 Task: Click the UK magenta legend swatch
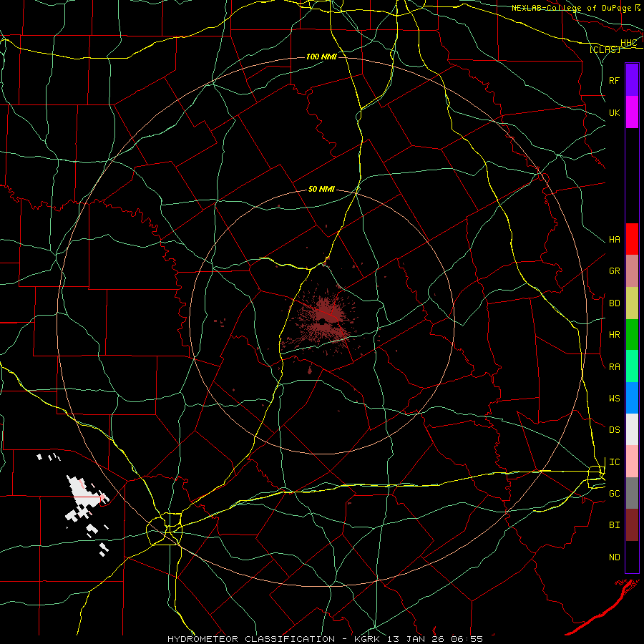[x=632, y=112]
